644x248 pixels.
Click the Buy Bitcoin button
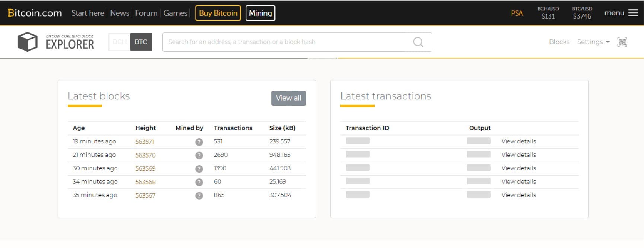coord(218,13)
